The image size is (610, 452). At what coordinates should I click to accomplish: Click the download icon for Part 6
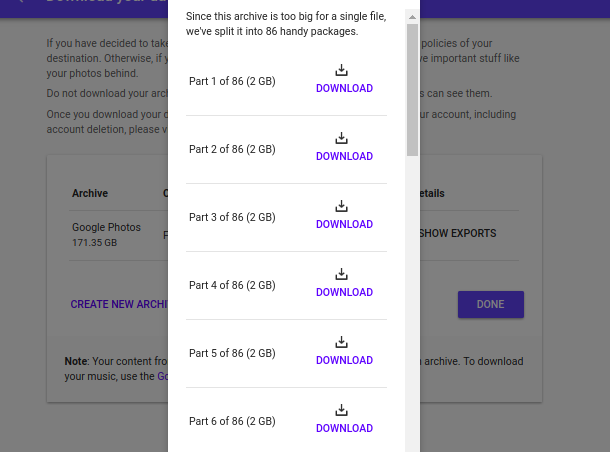pos(341,410)
